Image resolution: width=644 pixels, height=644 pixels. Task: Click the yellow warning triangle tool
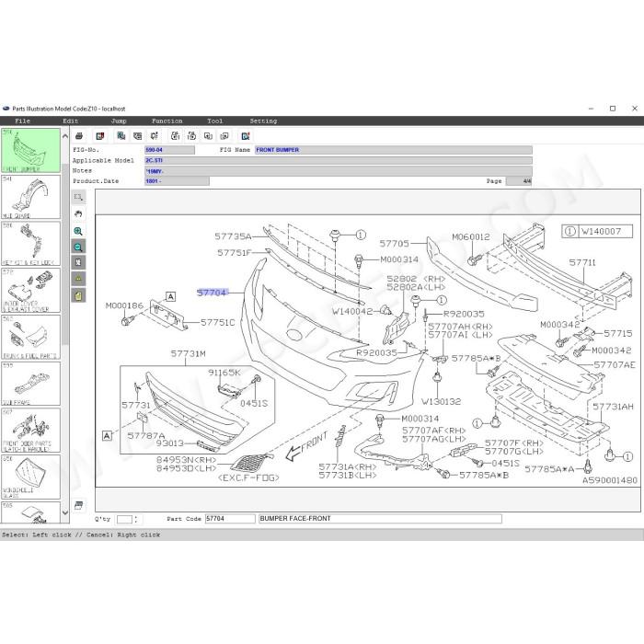point(78,279)
